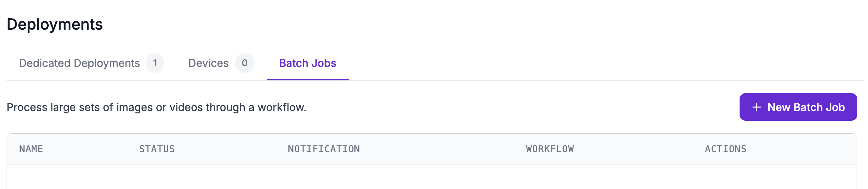The height and width of the screenshot is (189, 868).
Task: Click the empty table row below the headers
Action: point(432,177)
